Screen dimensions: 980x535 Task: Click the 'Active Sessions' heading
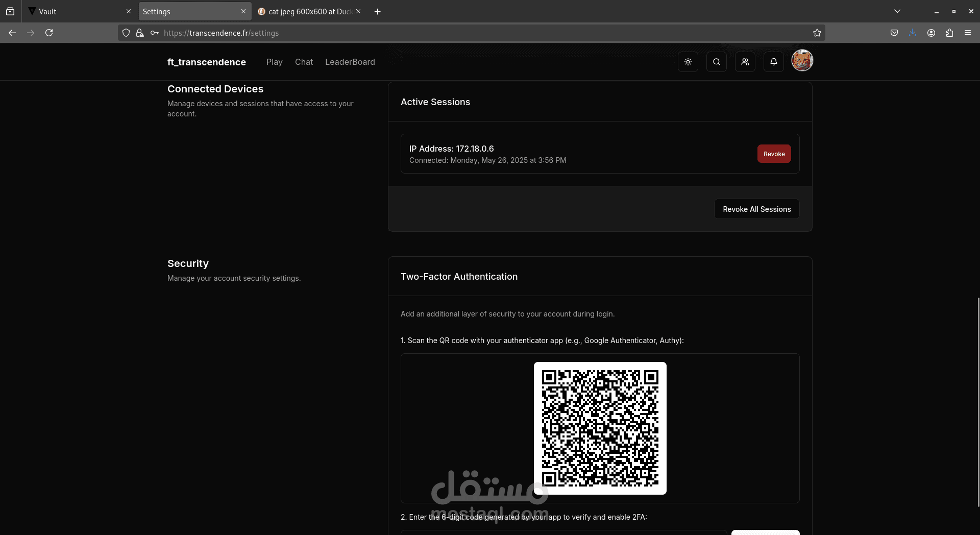[435, 102]
